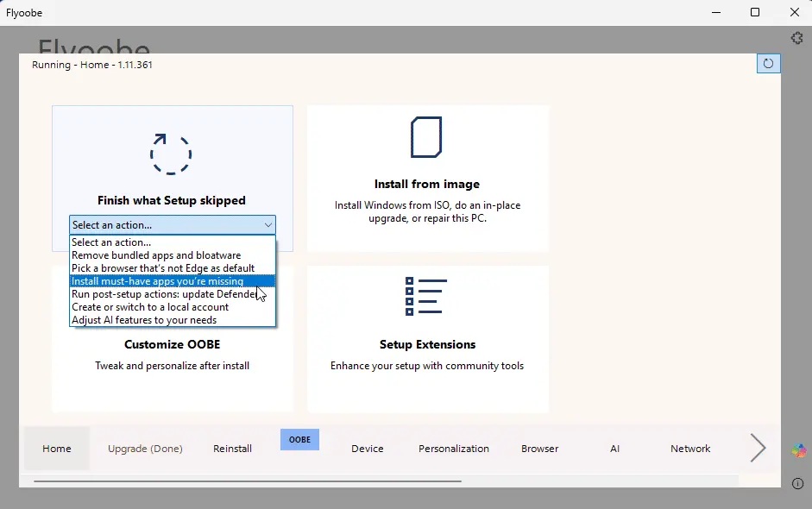Select Create or switch to local account
The width and height of the screenshot is (812, 509).
[x=173, y=307]
